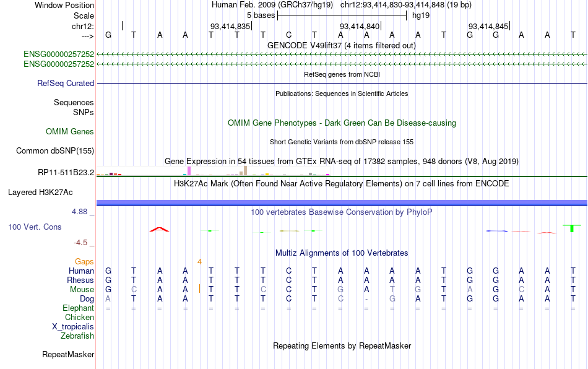The width and height of the screenshot is (588, 369).
Task: Open the H3K27Ac Mark ENCODE track title
Action: point(341,184)
